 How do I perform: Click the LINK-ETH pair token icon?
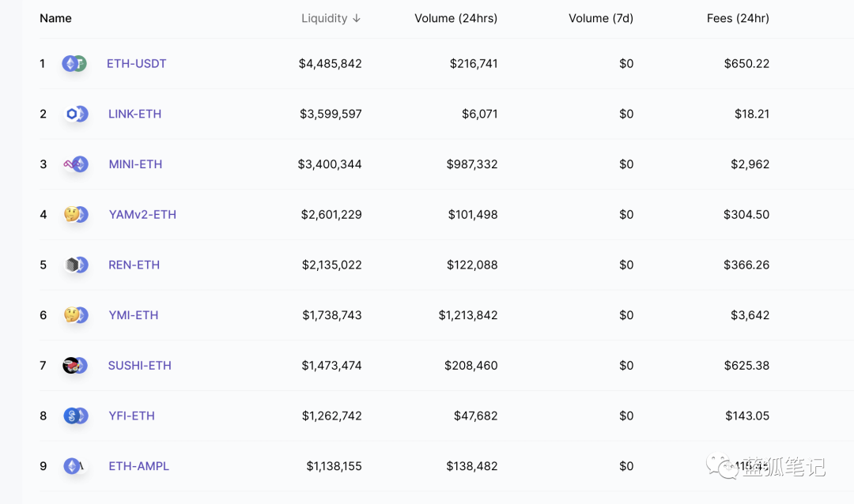(x=76, y=115)
